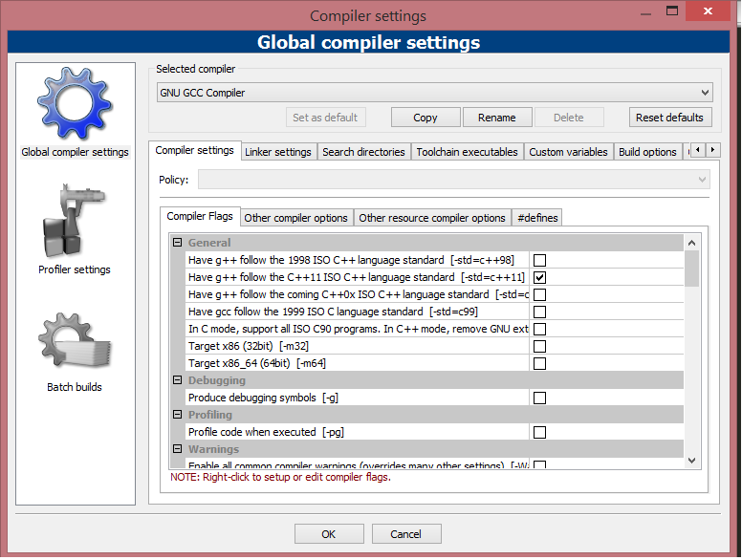The height and width of the screenshot is (560, 742).
Task: Maximize the Compiler settings window
Action: [672, 11]
